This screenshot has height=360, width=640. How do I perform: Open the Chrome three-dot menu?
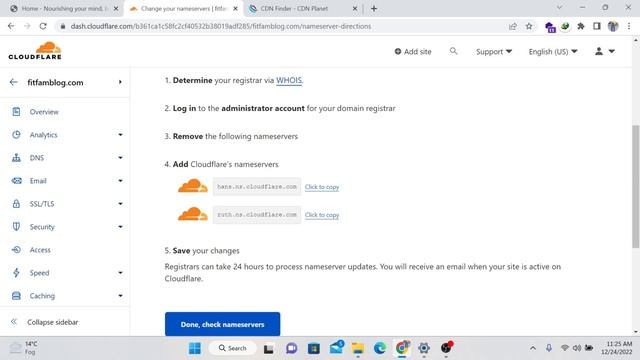point(629,26)
